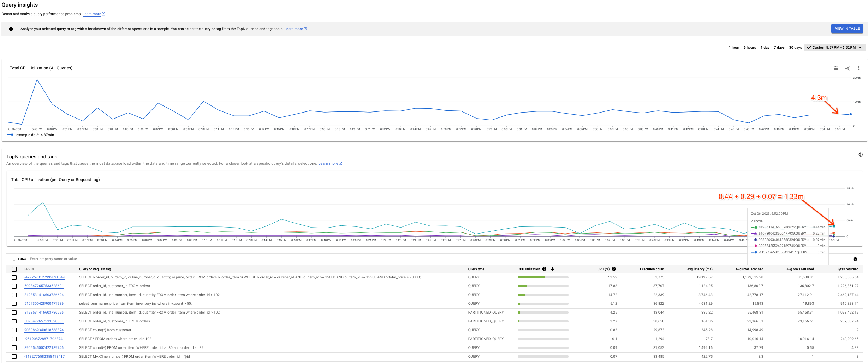Viewport: 868px width, 363px height.
Task: Select checkbox for SELECT count(*) from customer row
Action: tap(14, 330)
